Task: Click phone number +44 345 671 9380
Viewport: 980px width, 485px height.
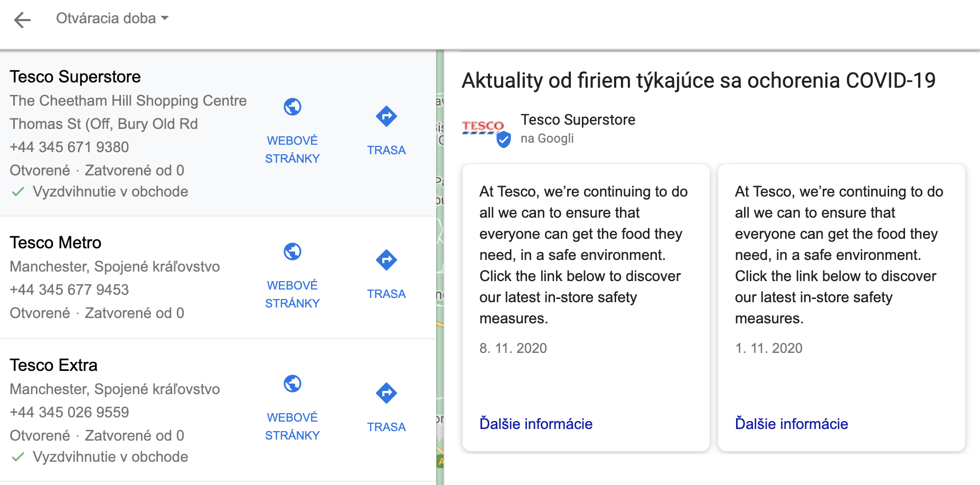Action: (69, 147)
